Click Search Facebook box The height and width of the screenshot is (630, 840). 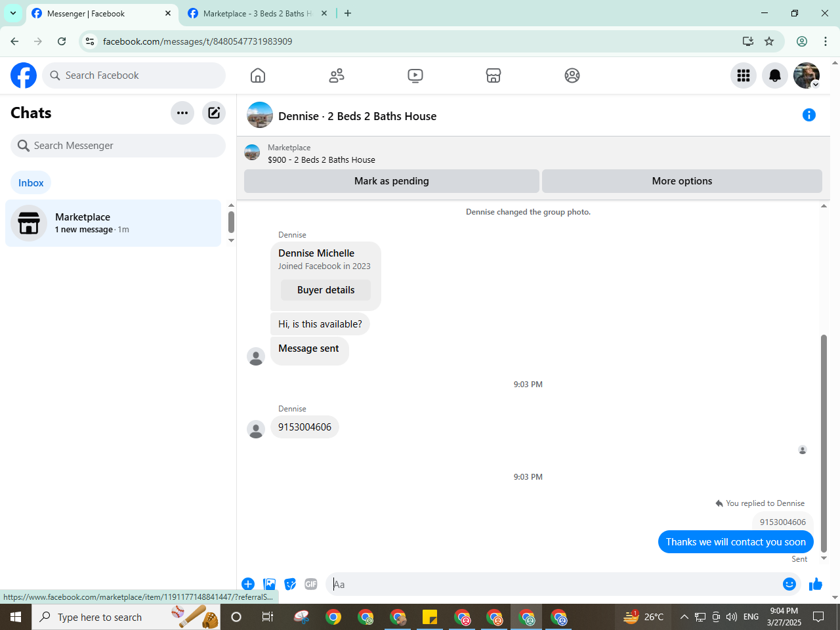click(134, 75)
